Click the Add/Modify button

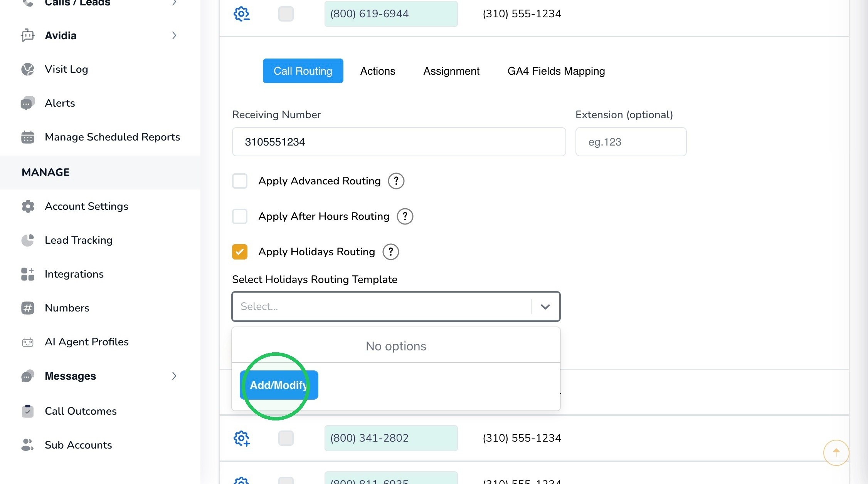pos(279,385)
